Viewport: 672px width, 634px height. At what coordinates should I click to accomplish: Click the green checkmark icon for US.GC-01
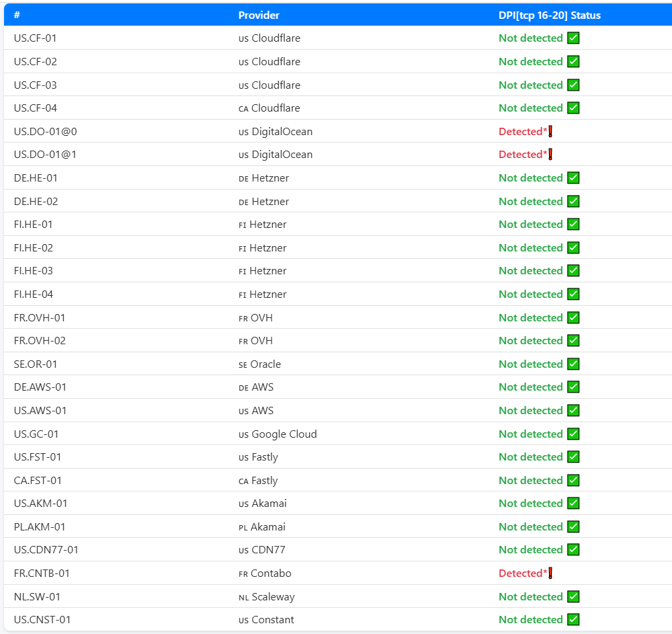(573, 434)
